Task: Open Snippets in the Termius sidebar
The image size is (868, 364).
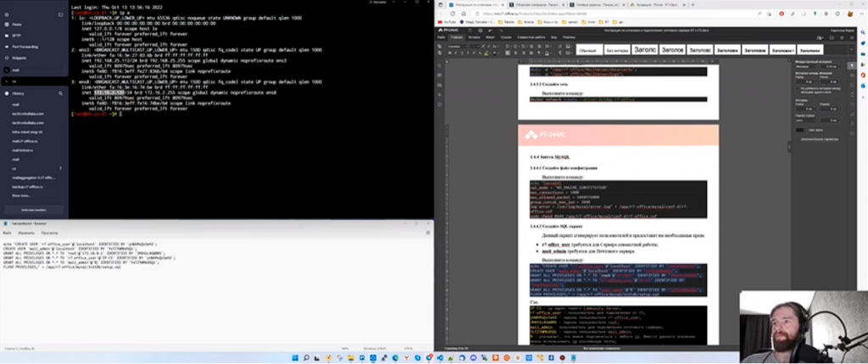Action: coord(19,58)
